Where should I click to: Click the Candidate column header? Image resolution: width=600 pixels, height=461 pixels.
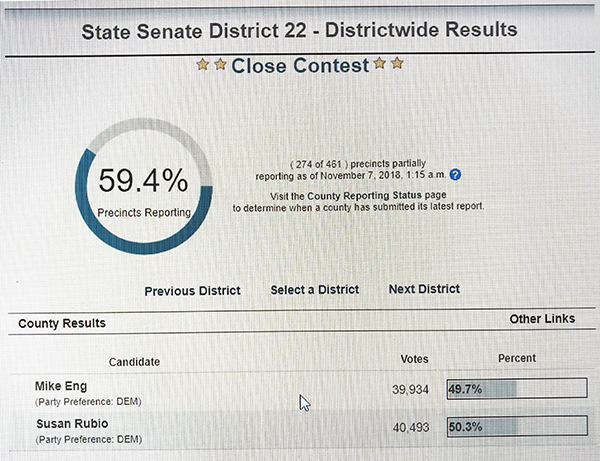[x=134, y=362]
